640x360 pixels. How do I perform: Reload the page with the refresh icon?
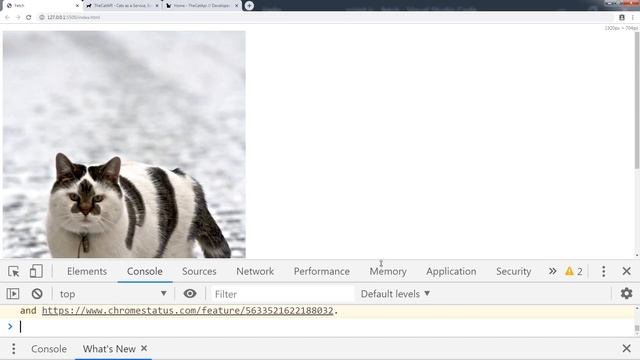29,17
